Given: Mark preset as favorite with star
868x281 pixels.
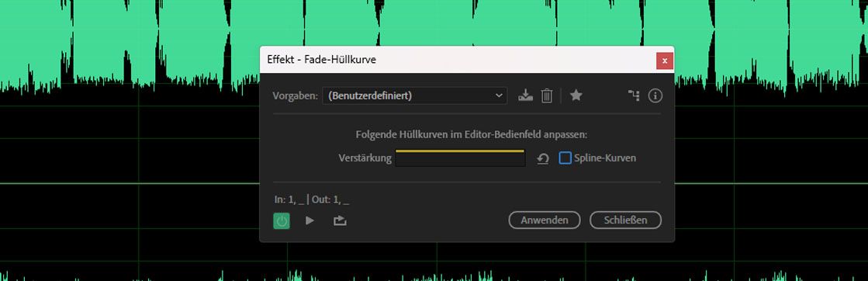Looking at the screenshot, I should click(x=576, y=95).
